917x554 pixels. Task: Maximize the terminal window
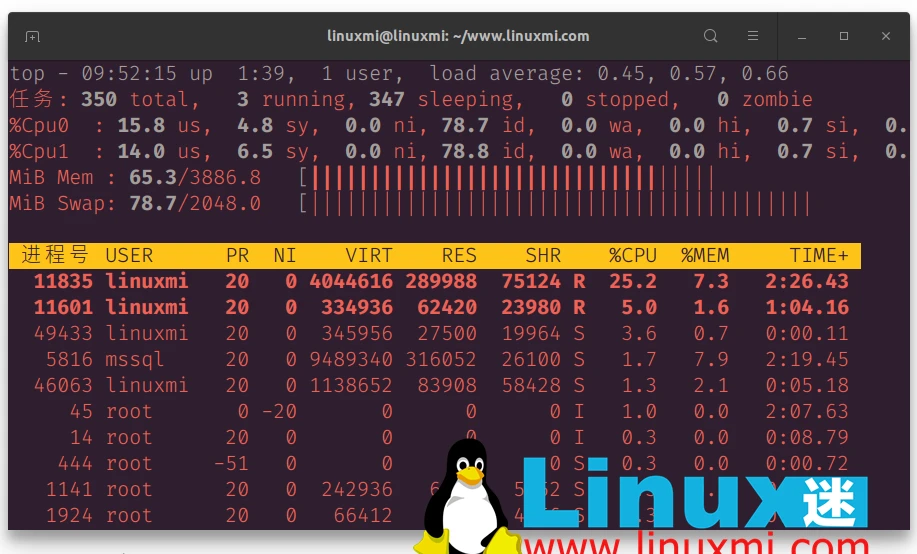pos(844,36)
